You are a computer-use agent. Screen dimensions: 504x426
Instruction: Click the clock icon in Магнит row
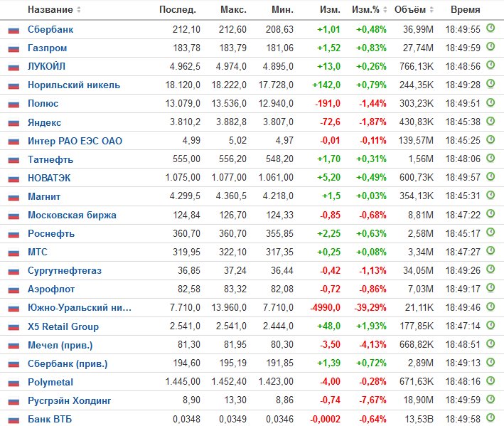(x=490, y=195)
